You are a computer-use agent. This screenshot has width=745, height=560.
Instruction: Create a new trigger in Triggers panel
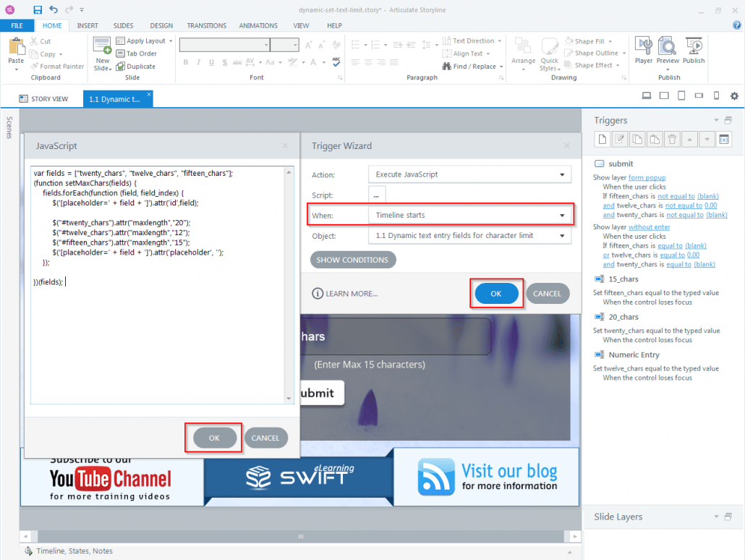(x=603, y=140)
